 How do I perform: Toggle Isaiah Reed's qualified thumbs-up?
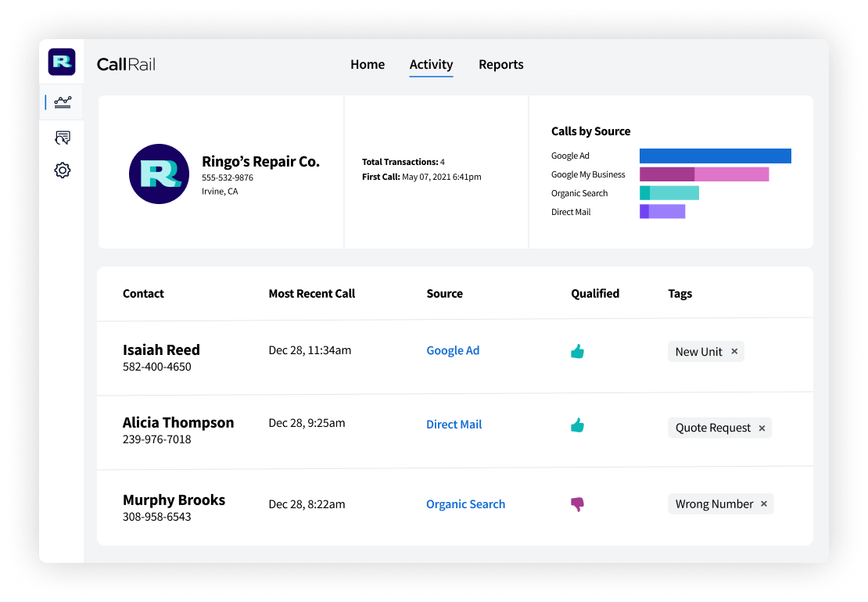point(577,351)
